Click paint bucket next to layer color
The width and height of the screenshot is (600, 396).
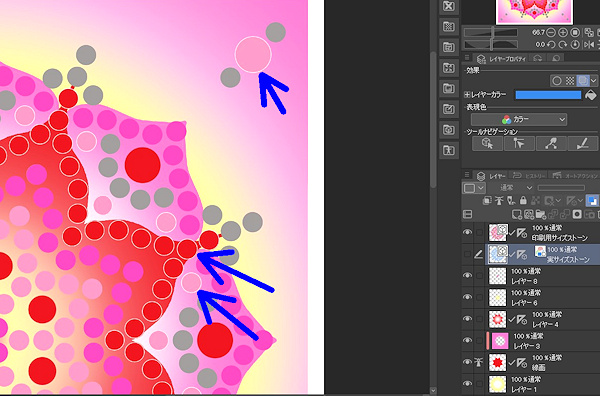click(x=590, y=95)
